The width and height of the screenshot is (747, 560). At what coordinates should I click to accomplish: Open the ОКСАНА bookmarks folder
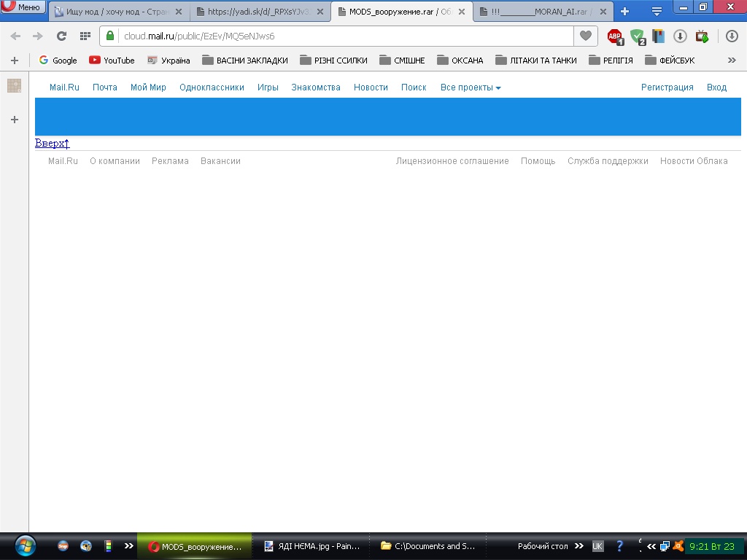point(460,61)
